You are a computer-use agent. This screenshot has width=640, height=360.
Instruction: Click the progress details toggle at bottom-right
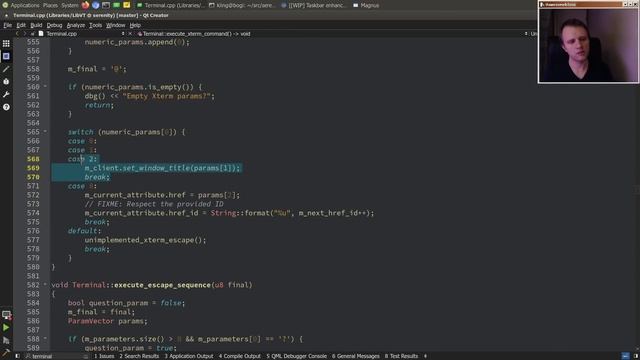click(625, 356)
